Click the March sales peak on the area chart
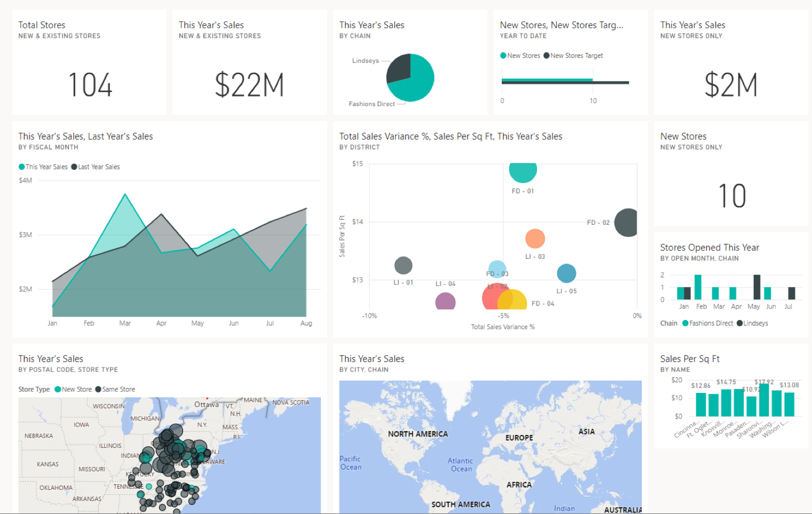The width and height of the screenshot is (812, 514). [x=125, y=195]
